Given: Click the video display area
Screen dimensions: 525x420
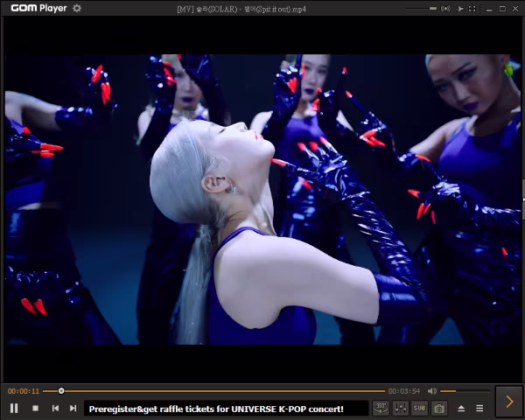Looking at the screenshot, I should (x=262, y=199).
